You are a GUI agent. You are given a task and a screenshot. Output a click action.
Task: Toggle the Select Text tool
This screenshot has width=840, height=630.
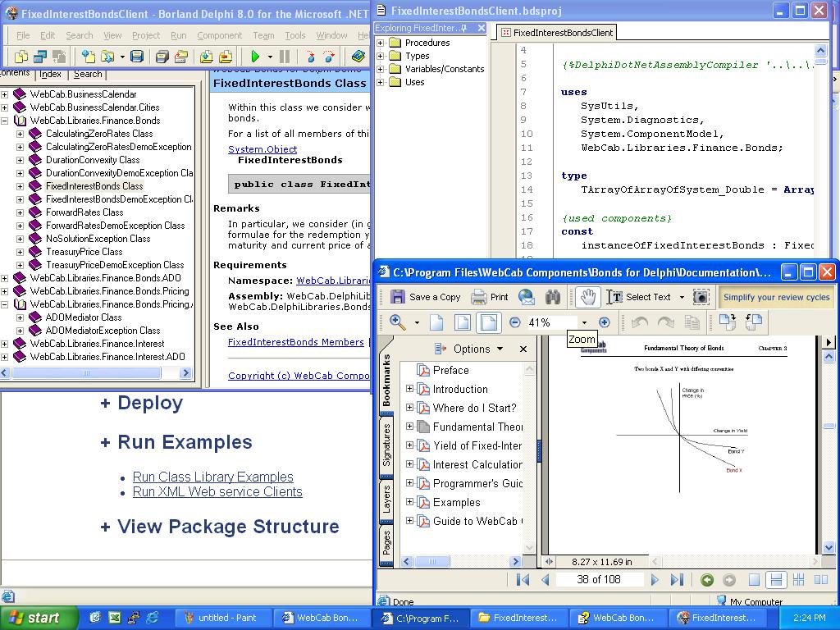pyautogui.click(x=640, y=297)
